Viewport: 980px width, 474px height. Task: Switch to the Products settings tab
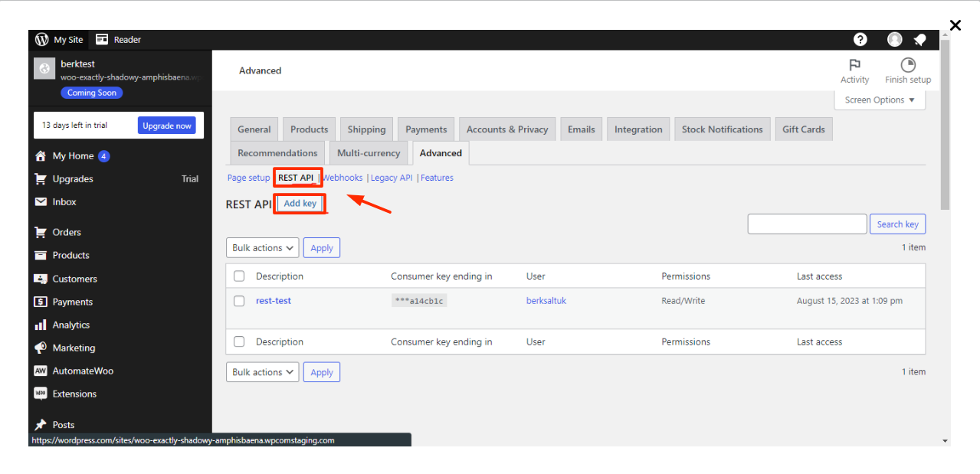pos(310,129)
